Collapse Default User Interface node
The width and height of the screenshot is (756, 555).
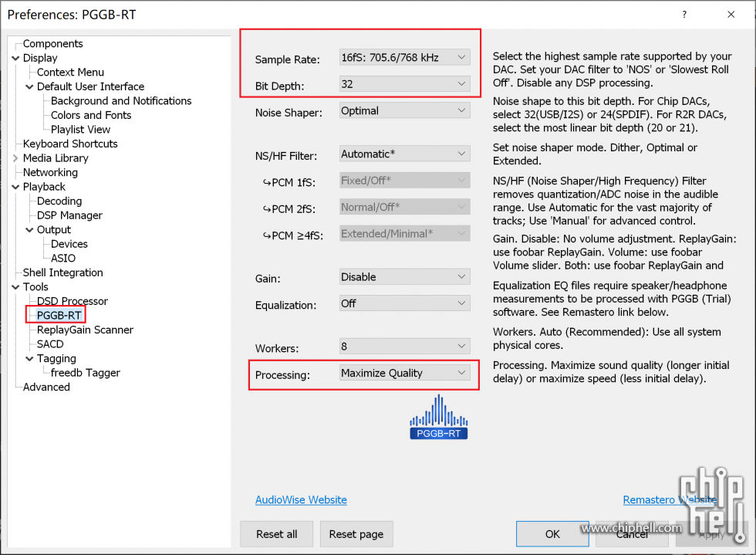[29, 87]
